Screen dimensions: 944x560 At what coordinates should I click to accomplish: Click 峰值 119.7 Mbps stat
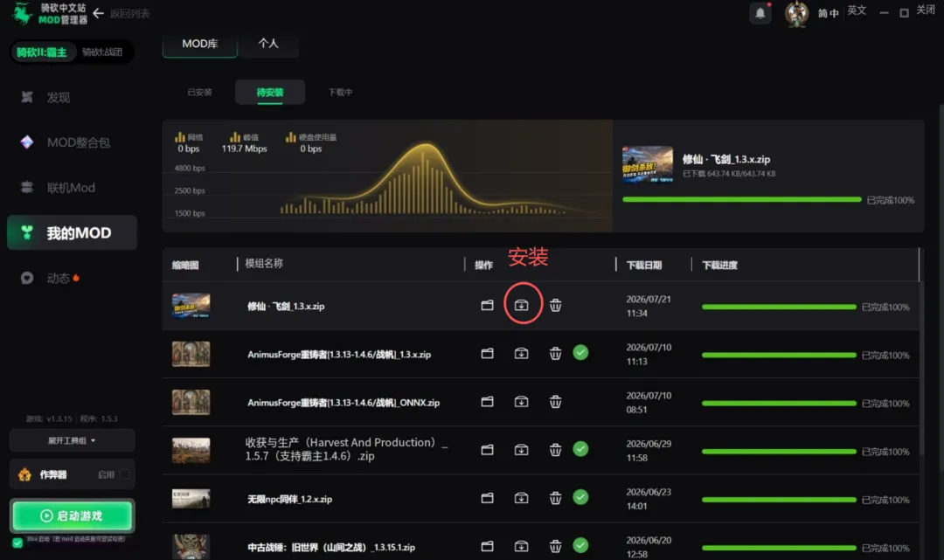(x=244, y=142)
